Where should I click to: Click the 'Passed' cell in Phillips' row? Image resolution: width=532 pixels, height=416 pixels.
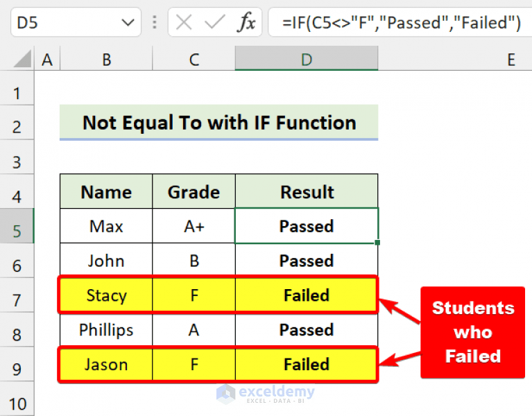[x=307, y=329]
